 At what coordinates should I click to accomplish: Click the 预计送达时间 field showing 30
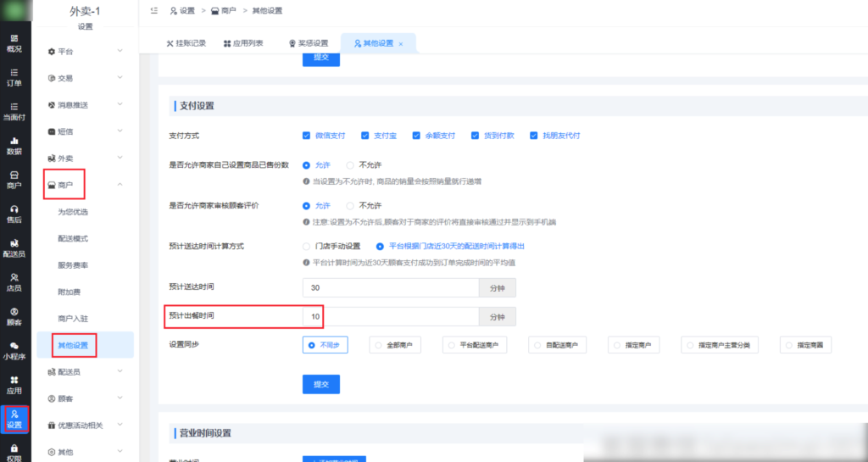pos(391,287)
